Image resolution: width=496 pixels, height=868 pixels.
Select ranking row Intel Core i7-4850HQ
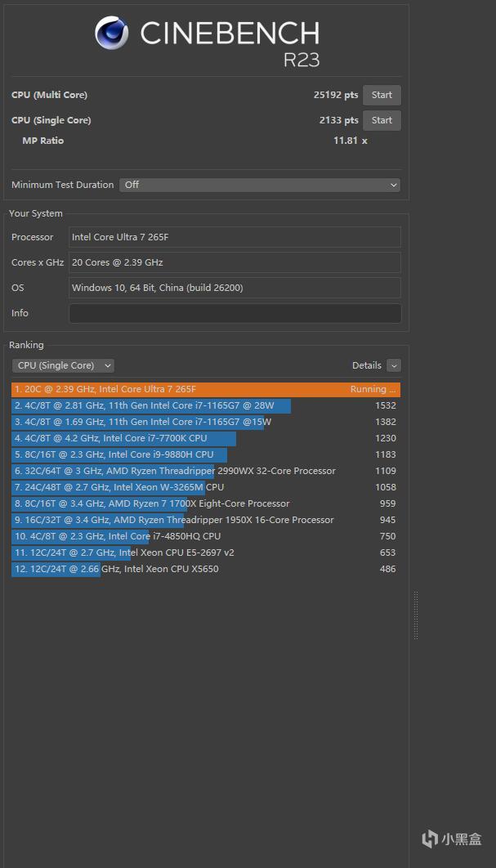pos(206,536)
